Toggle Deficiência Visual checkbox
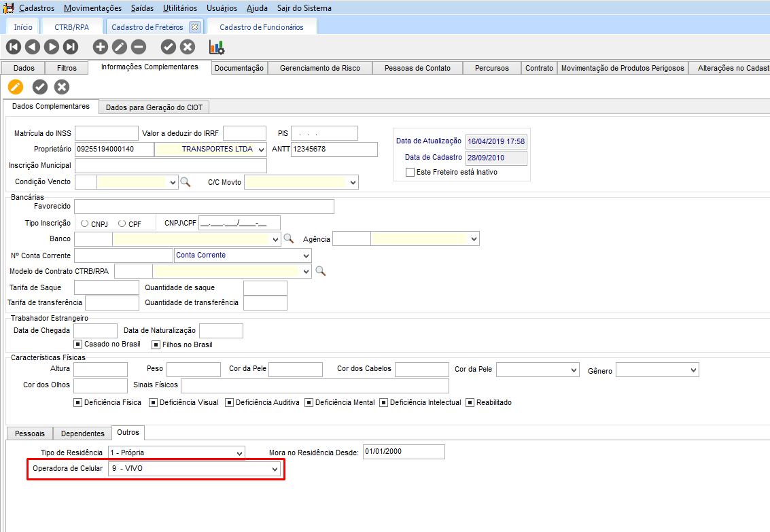770x532 pixels. 153,402
